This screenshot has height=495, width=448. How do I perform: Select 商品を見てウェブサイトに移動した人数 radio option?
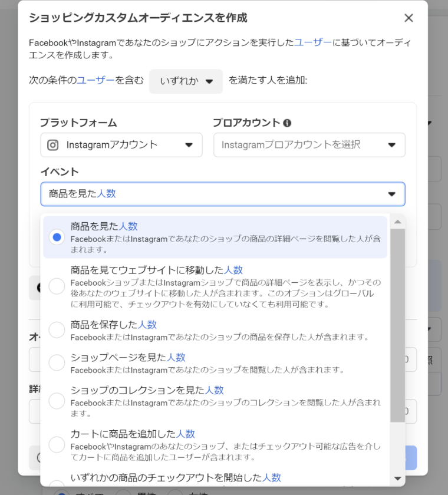pos(57,286)
